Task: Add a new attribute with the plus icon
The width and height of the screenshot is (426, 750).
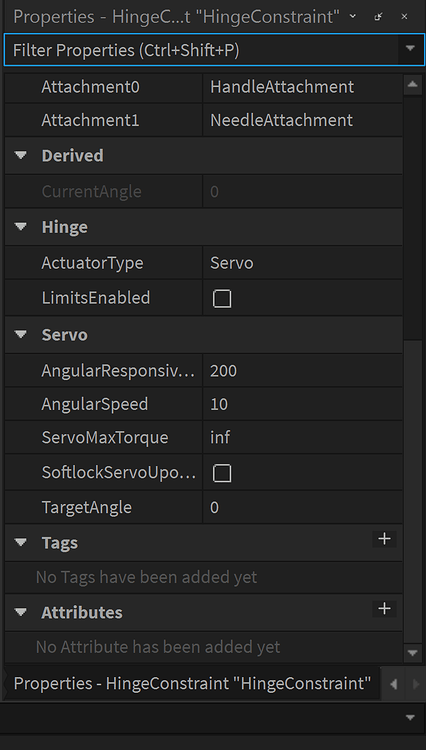Action: (384, 609)
